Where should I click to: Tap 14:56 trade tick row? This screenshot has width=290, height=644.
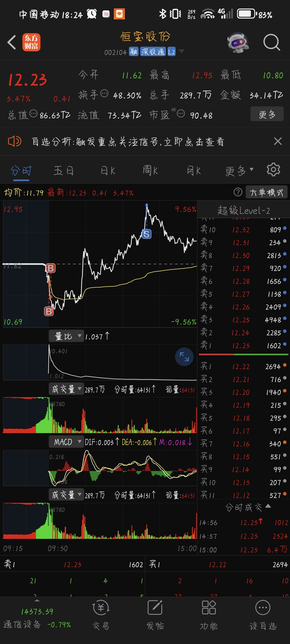click(244, 522)
